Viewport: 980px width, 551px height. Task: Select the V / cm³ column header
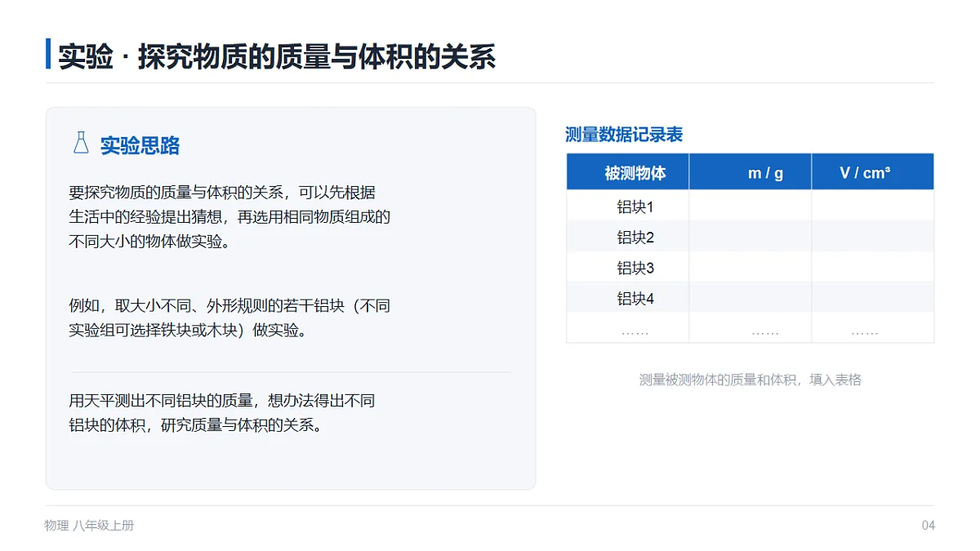873,172
